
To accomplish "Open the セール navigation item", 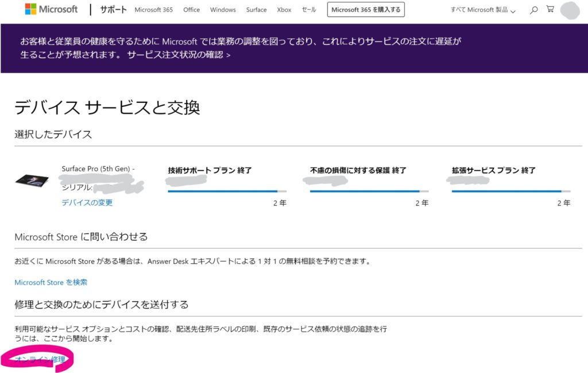I will pos(308,10).
